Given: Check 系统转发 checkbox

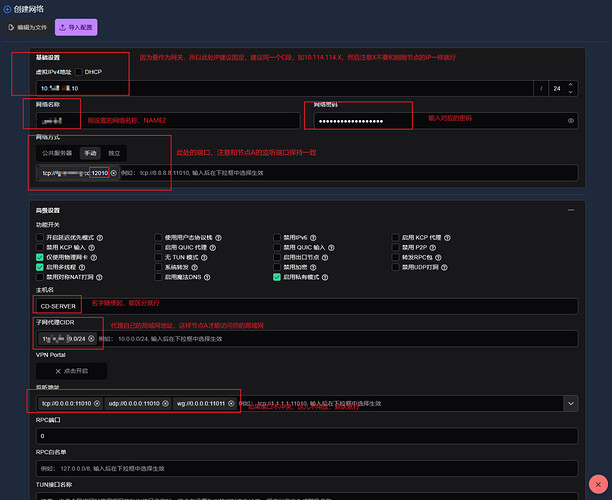Looking at the screenshot, I should (158, 267).
